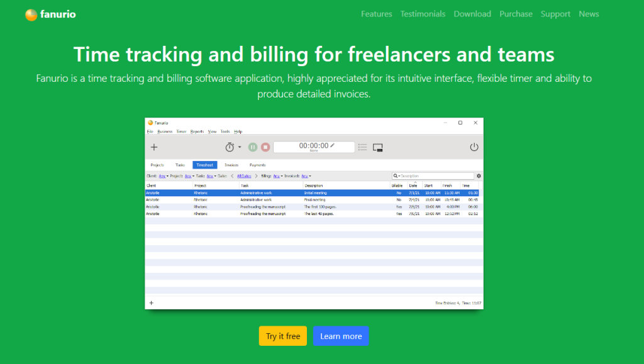Screen dimensions: 644x364
Task: Stop the timer with the red button
Action: pyautogui.click(x=265, y=147)
